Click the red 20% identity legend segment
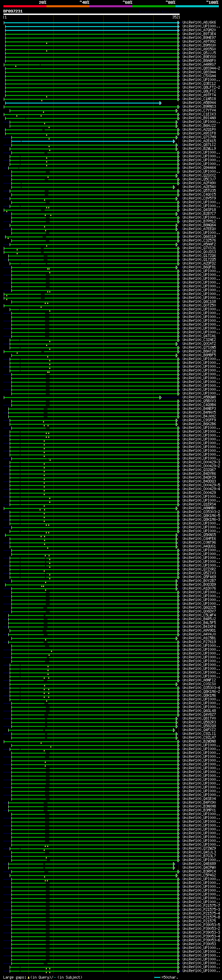 coord(25,6)
